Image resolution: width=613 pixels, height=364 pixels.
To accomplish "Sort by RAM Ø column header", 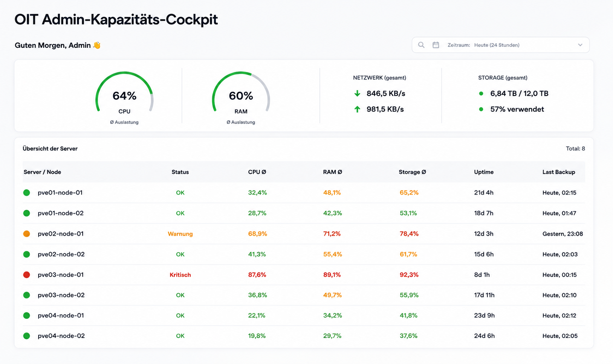I will 332,172.
